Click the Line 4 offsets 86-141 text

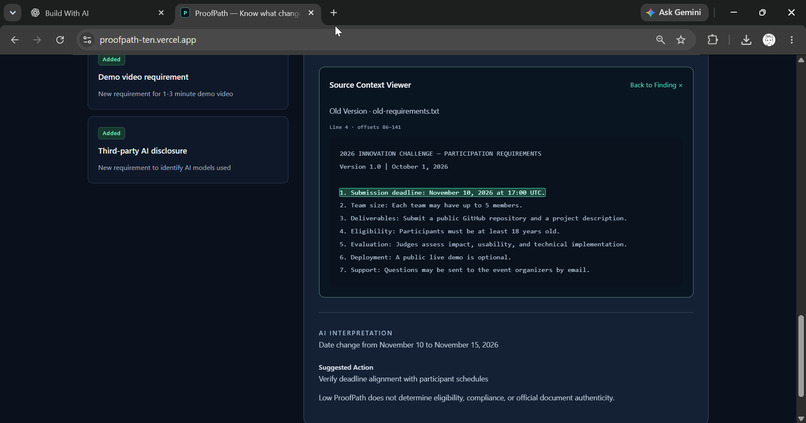click(x=365, y=127)
